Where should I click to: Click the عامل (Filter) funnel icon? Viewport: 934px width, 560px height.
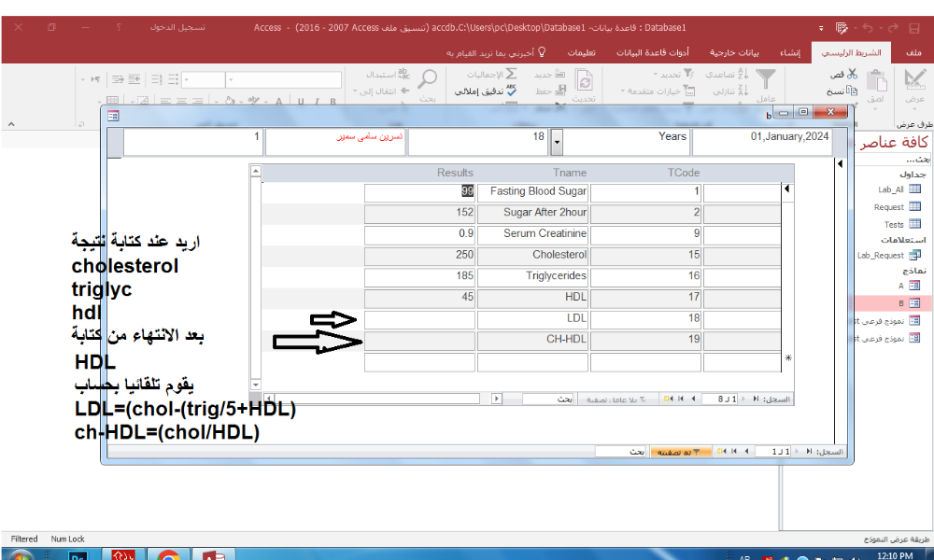(x=766, y=79)
